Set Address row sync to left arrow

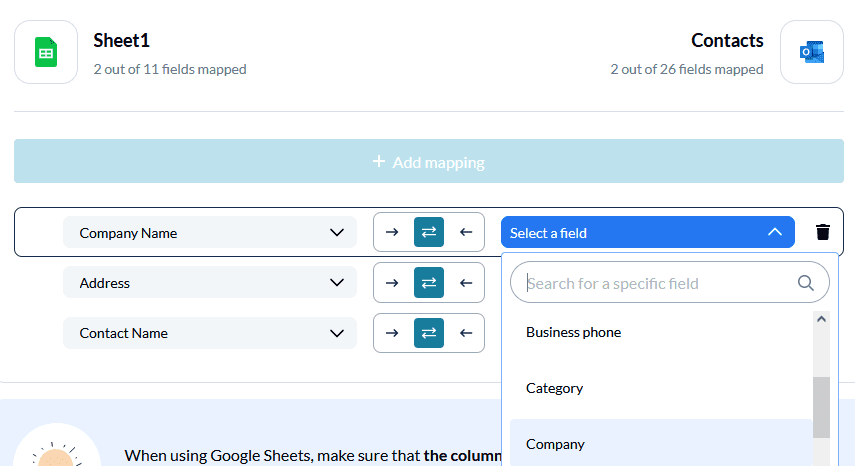pyautogui.click(x=466, y=283)
